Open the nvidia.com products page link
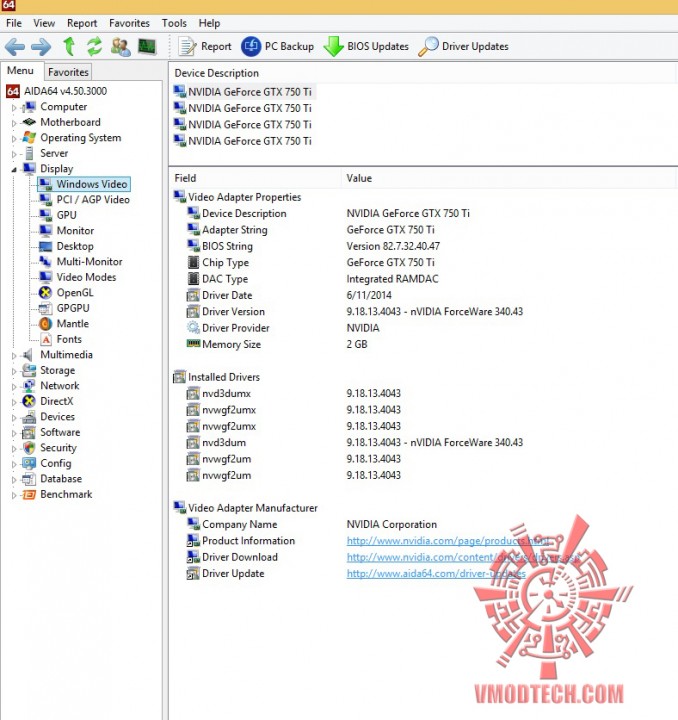 tap(448, 541)
